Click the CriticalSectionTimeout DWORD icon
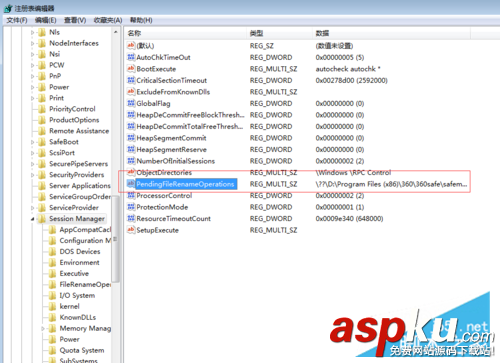This screenshot has height=363, width=500. (131, 80)
